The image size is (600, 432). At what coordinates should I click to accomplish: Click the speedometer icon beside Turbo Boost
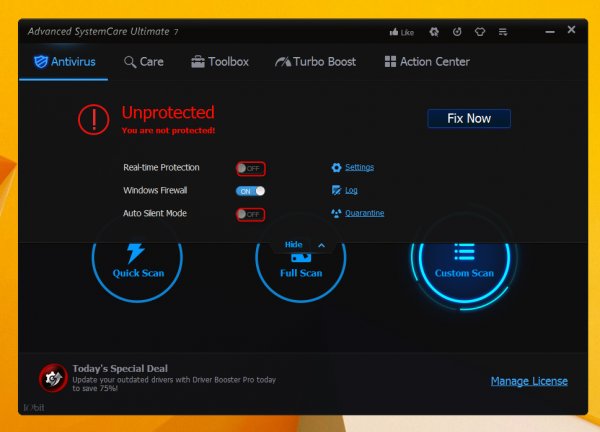point(283,62)
